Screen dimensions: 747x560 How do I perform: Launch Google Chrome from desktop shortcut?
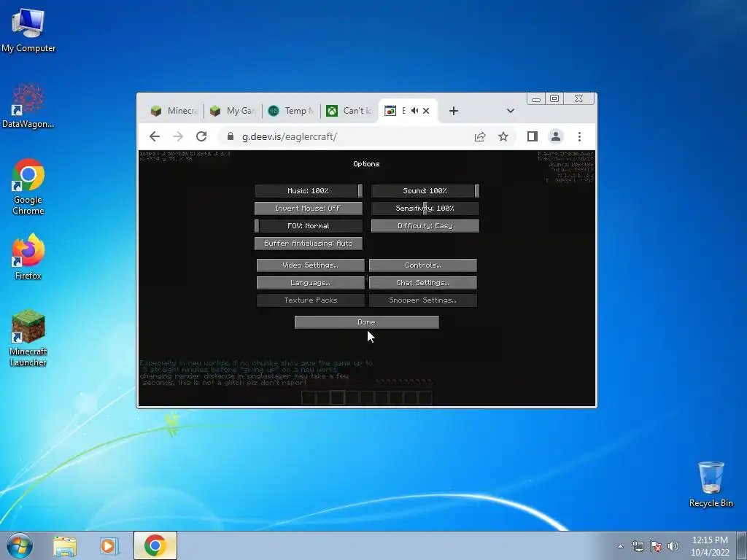tap(28, 187)
